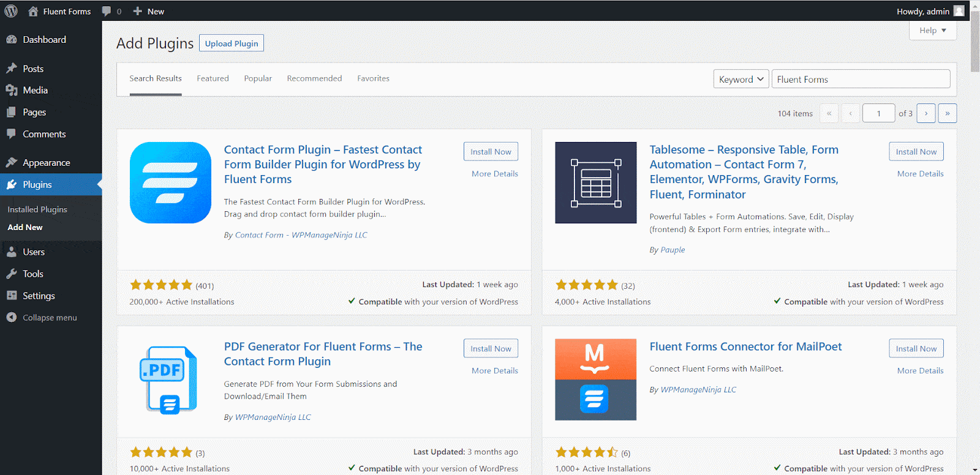Viewport: 980px width, 475px height.
Task: Click the "104 items" count text
Action: point(795,113)
